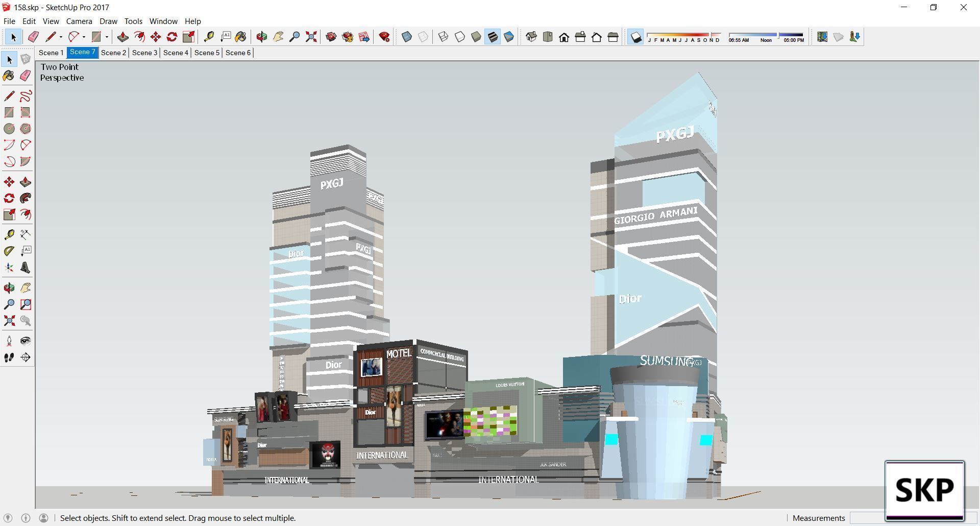The image size is (980, 526).
Task: Select the Pie tool
Action: point(26,161)
